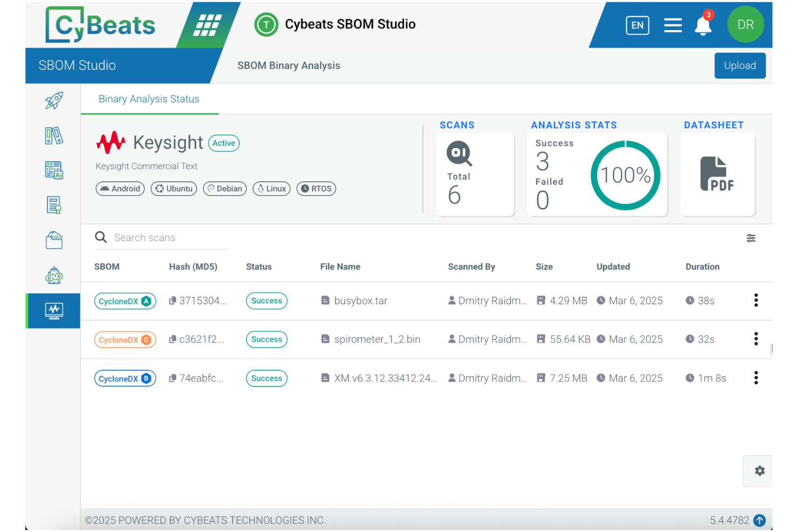Open CycloneDX B badge for XM file

tap(125, 379)
